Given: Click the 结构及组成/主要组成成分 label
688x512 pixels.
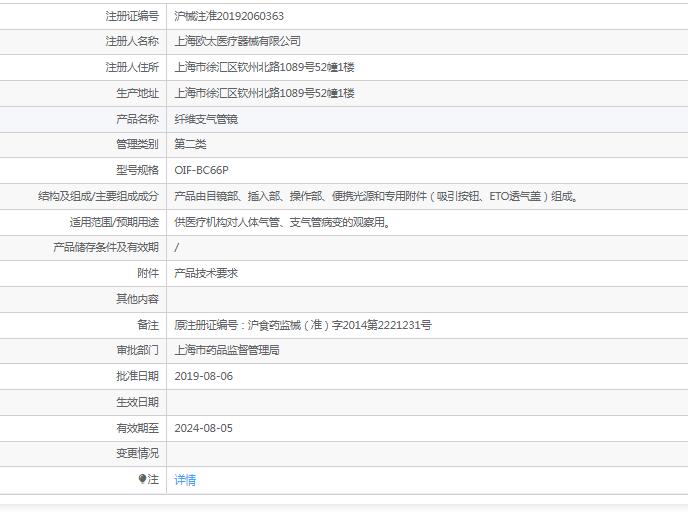Looking at the screenshot, I should (x=98, y=196).
